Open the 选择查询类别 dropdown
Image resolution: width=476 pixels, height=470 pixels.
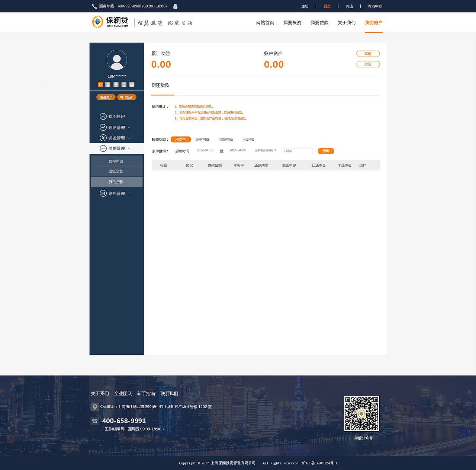click(x=266, y=150)
